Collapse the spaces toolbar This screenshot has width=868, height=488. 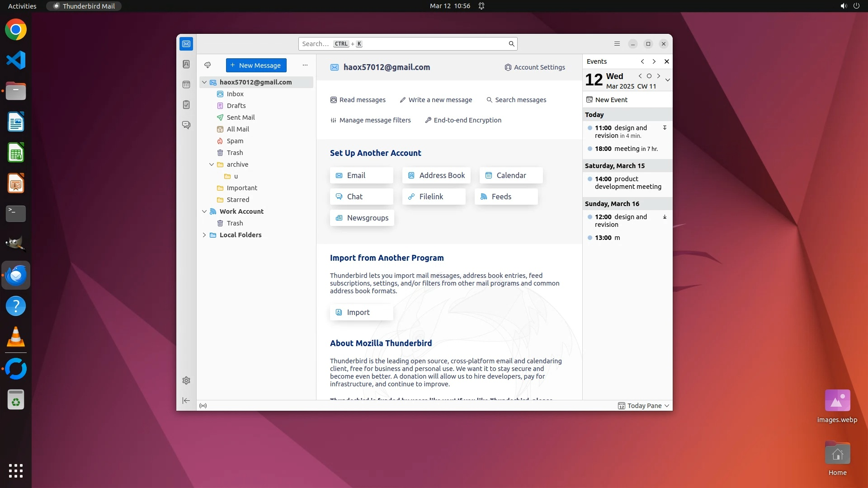(186, 401)
